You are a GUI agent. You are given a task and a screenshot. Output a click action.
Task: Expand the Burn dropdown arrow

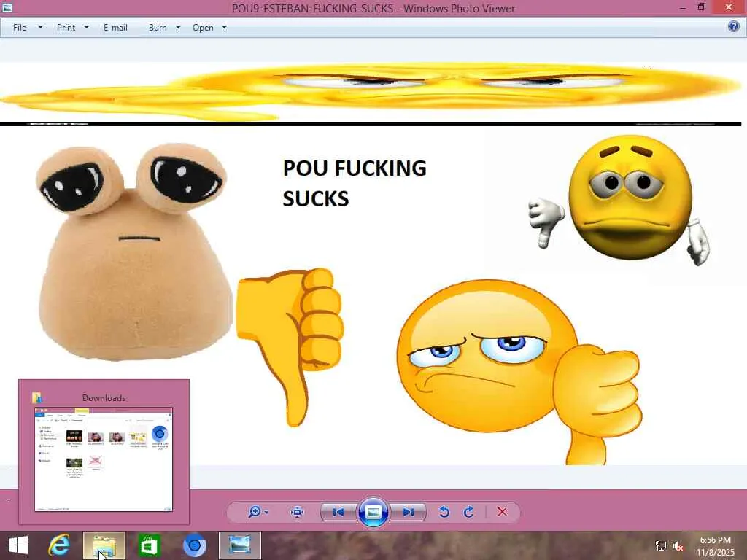click(x=178, y=27)
